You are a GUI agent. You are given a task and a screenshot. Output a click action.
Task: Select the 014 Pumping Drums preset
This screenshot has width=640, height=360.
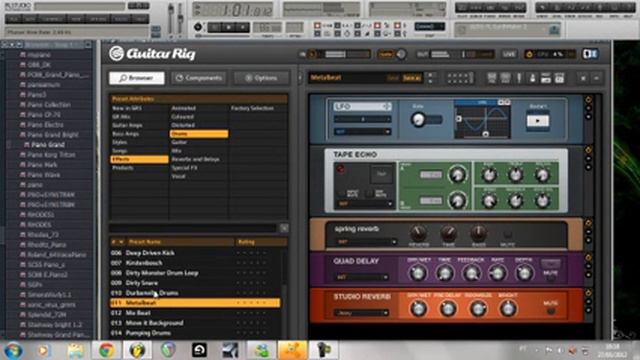click(195, 333)
